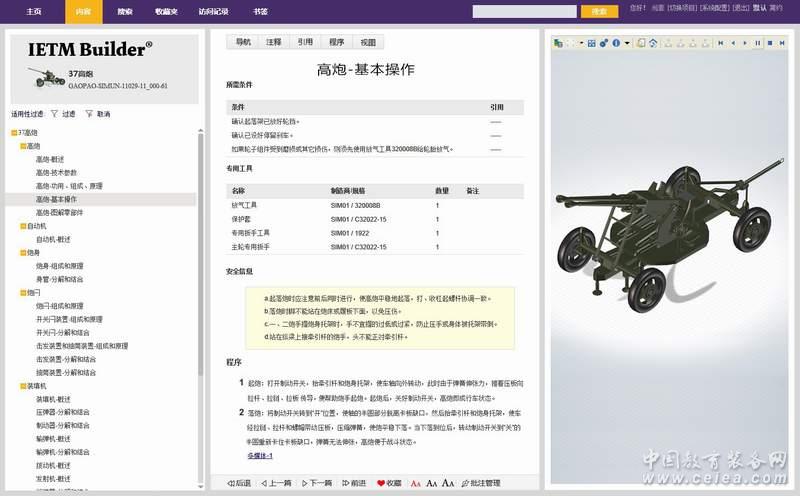Open the 引用 tab in content panel
Image resolution: width=800 pixels, height=496 pixels.
click(x=305, y=42)
